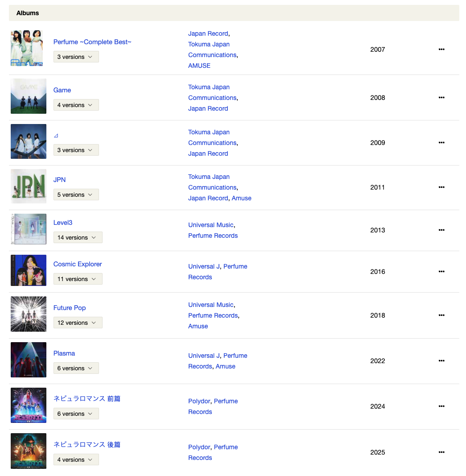466x476 pixels.
Task: Expand 11 versions of Cosmic Explorer
Action: coord(78,279)
